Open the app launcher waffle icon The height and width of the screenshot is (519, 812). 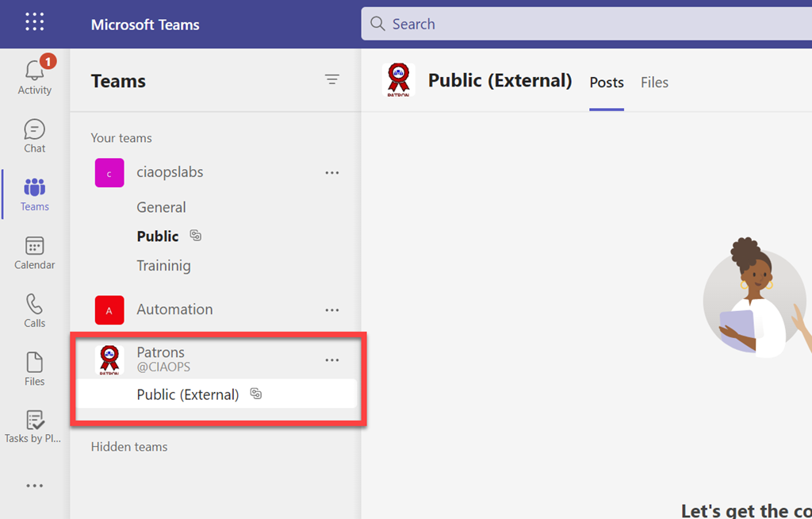click(x=34, y=22)
